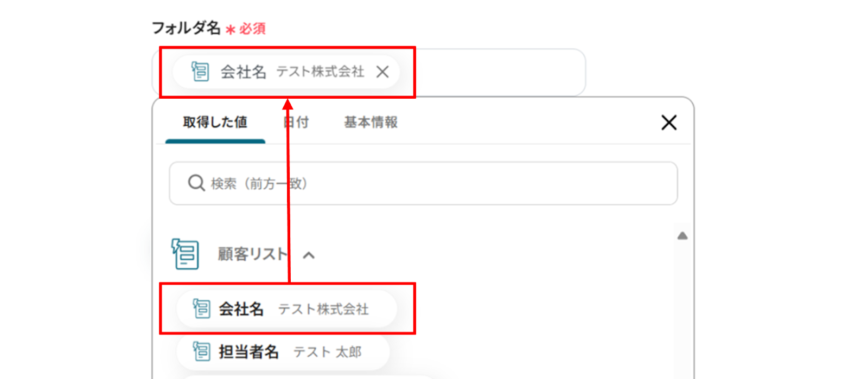
Task: Click the sheet icon inside the folder name chip
Action: [200, 72]
